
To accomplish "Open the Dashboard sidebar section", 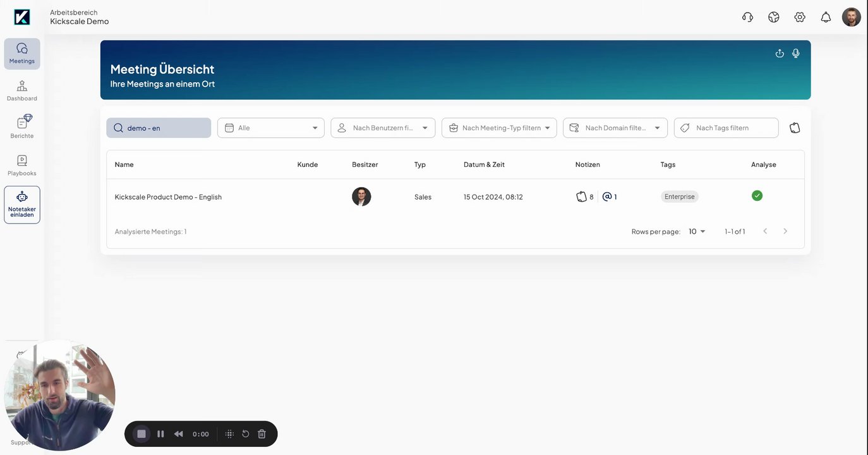I will click(22, 91).
